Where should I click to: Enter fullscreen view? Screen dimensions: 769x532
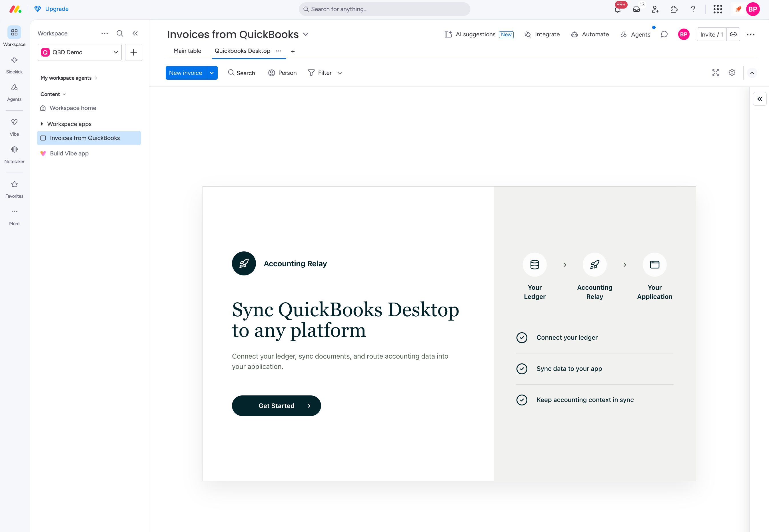[x=715, y=73]
